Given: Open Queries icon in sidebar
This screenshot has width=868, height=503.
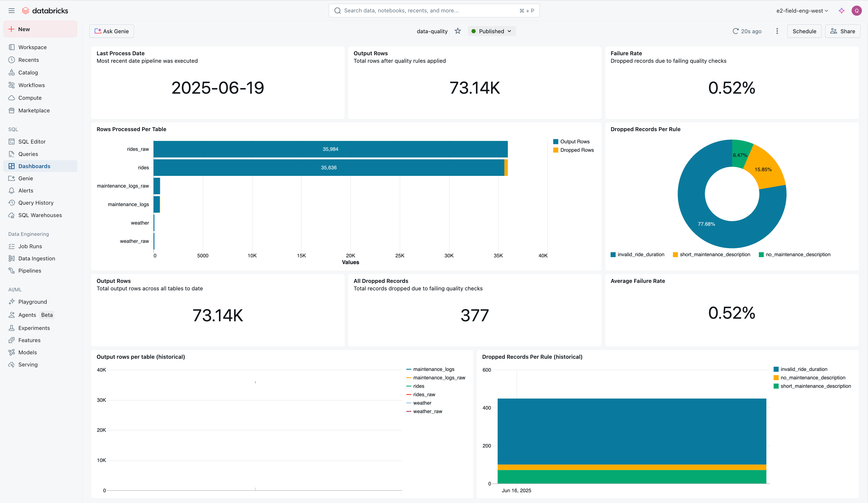Looking at the screenshot, I should 12,154.
